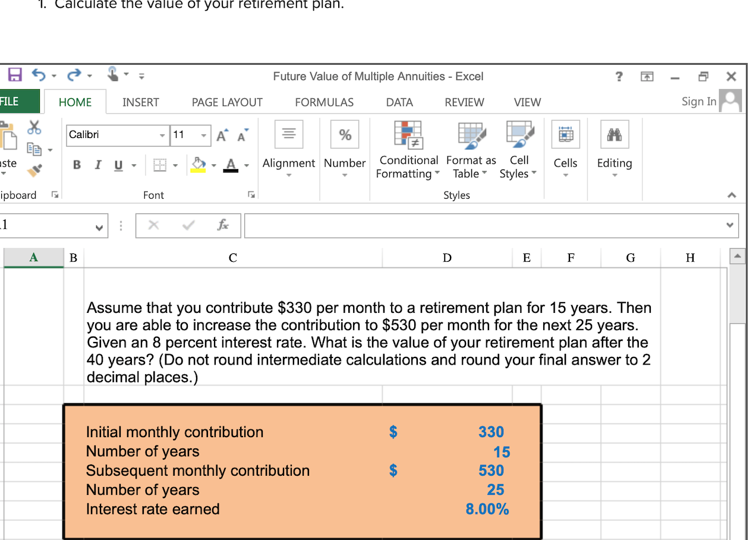Toggle bold formatting
Viewport: 756px width, 540px height.
point(76,165)
